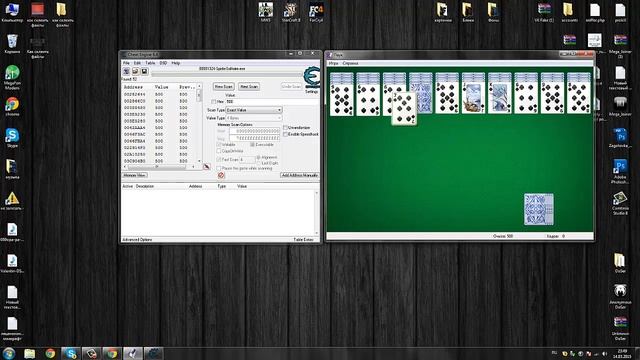Open the yellow-warning desktop icon
The height and width of the screenshot is (360, 640).
click(x=12, y=201)
